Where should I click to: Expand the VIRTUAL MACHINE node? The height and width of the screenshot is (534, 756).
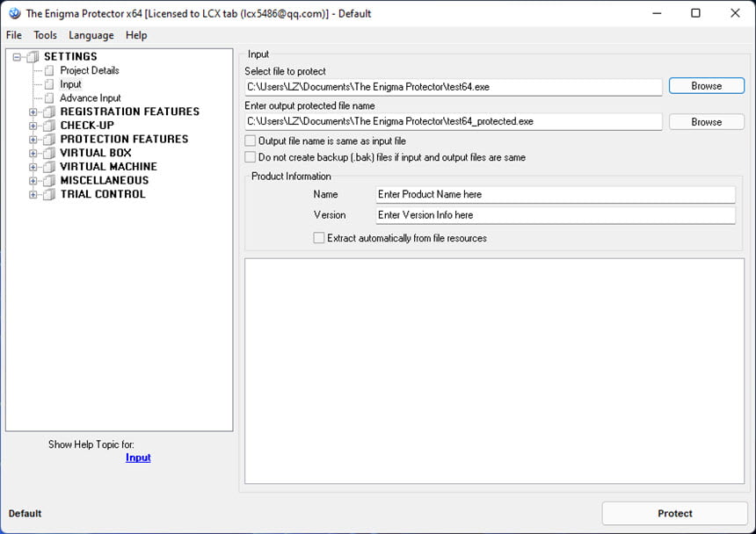33,167
